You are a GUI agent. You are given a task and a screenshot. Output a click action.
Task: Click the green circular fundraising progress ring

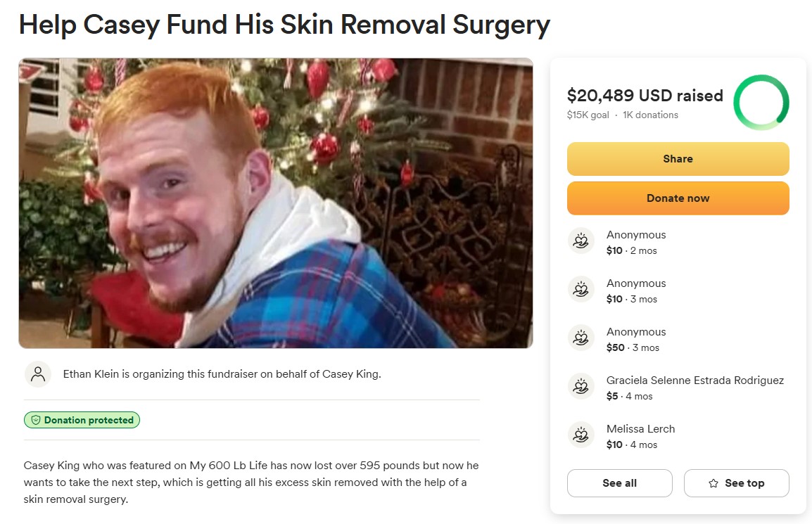pyautogui.click(x=761, y=103)
